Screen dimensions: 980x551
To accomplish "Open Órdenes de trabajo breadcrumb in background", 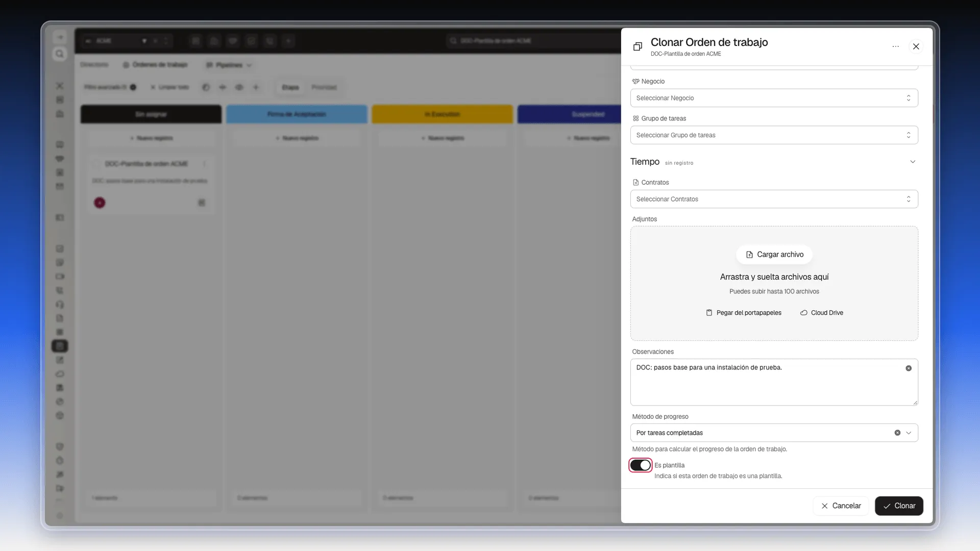I will point(155,65).
